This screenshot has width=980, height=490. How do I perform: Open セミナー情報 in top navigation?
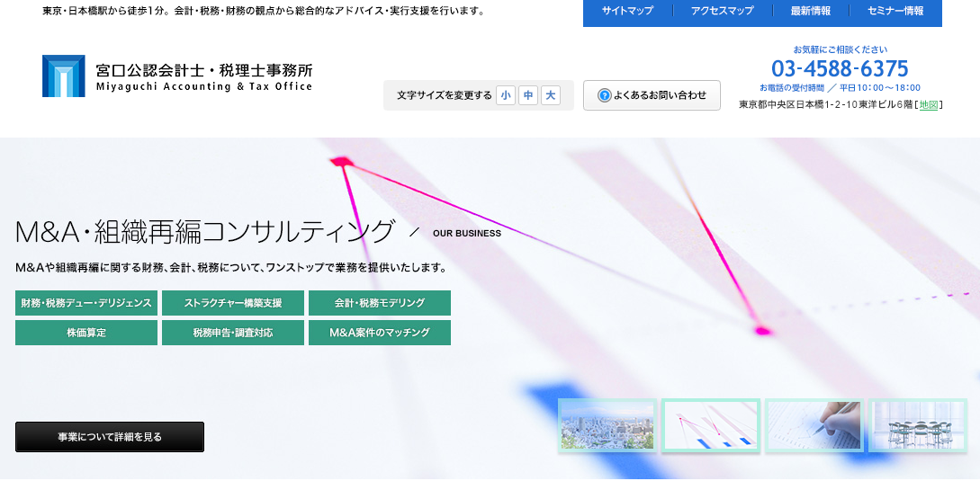(895, 12)
